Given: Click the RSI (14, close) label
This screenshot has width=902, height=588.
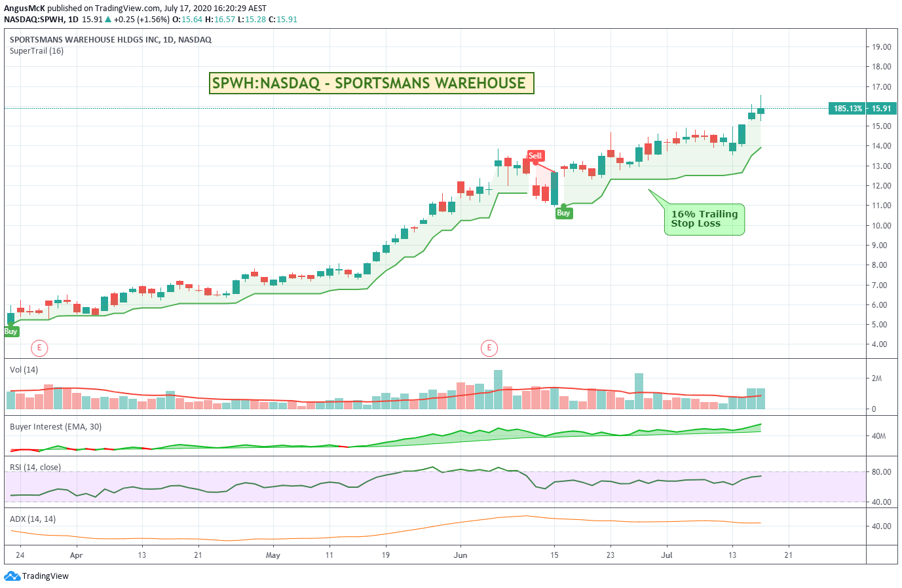Looking at the screenshot, I should pos(35,467).
